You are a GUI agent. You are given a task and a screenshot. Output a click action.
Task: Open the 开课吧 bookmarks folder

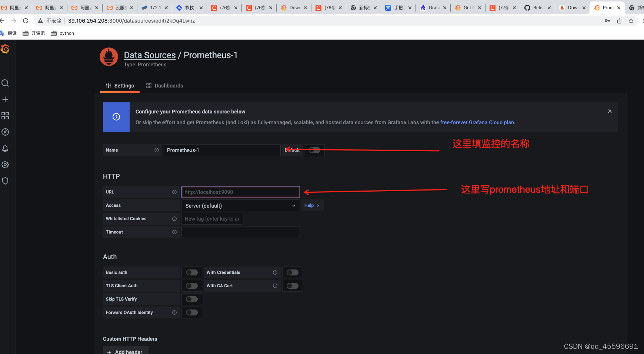34,33
